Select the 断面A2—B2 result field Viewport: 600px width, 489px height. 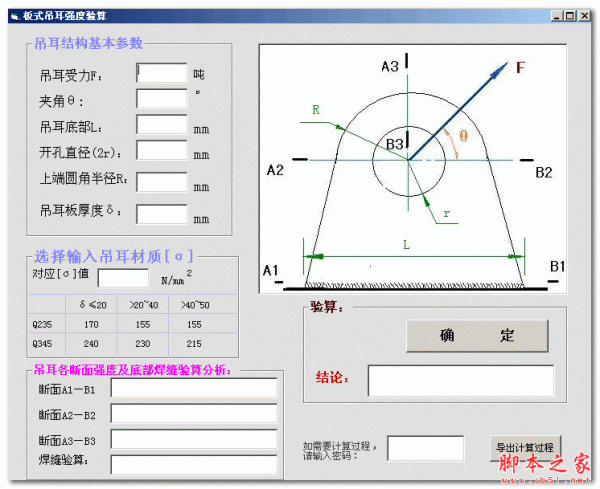194,413
